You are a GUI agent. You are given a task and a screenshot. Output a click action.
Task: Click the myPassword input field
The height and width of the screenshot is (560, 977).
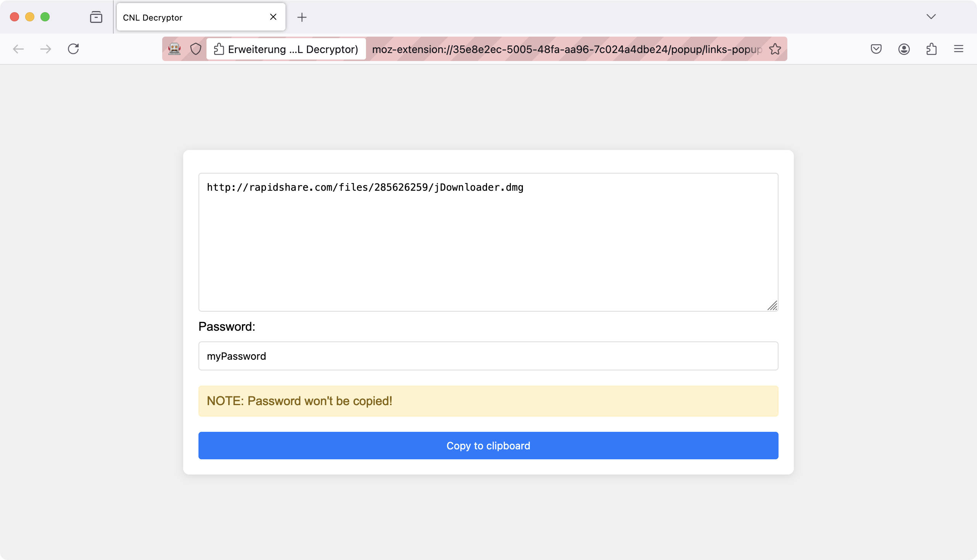[488, 356]
